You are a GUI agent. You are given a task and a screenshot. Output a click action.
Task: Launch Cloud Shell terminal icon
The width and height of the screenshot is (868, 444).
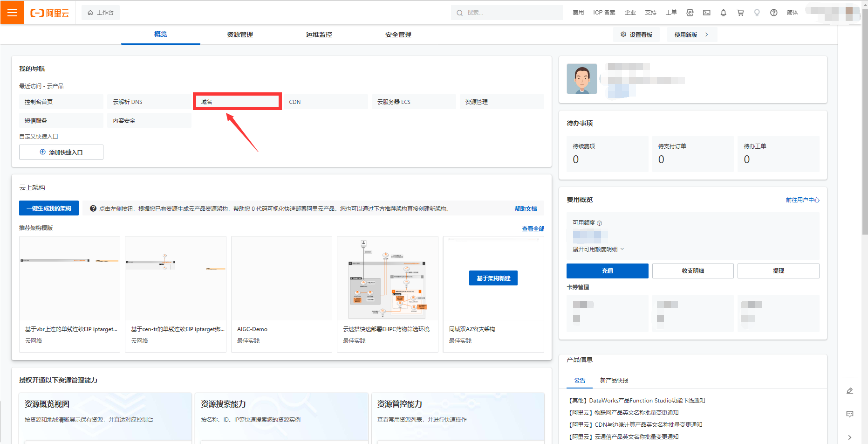[706, 13]
